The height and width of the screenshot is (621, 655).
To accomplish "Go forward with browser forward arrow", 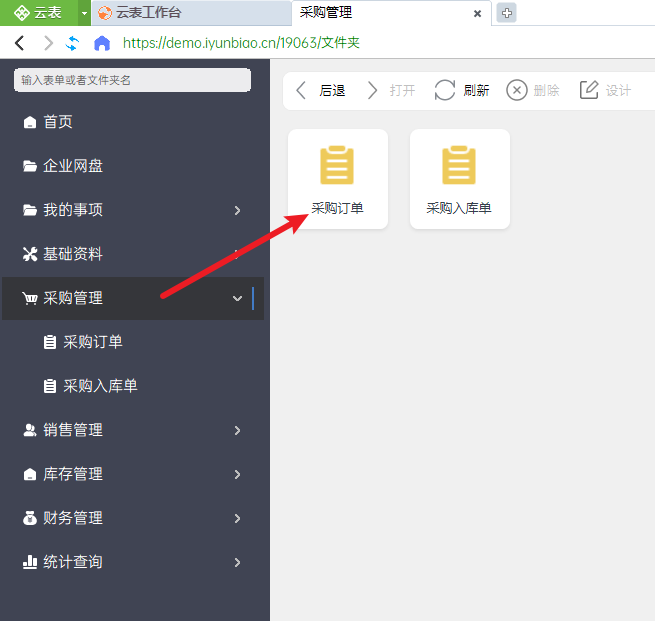I will coord(48,43).
